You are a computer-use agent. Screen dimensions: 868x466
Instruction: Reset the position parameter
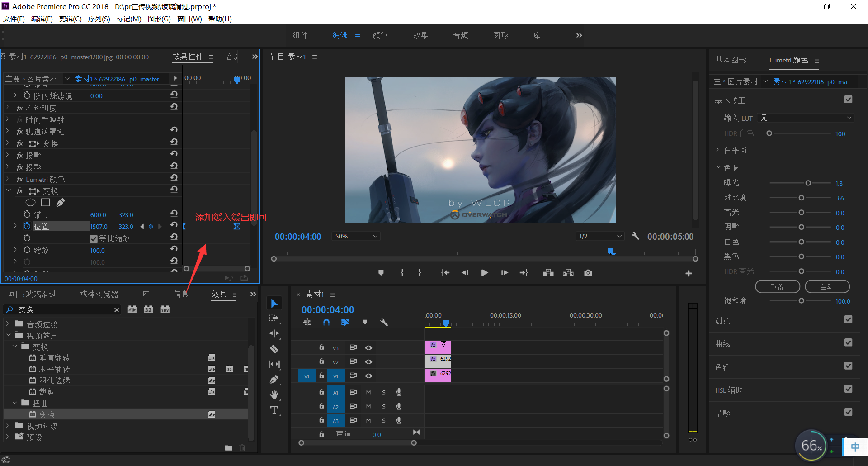[x=174, y=225]
